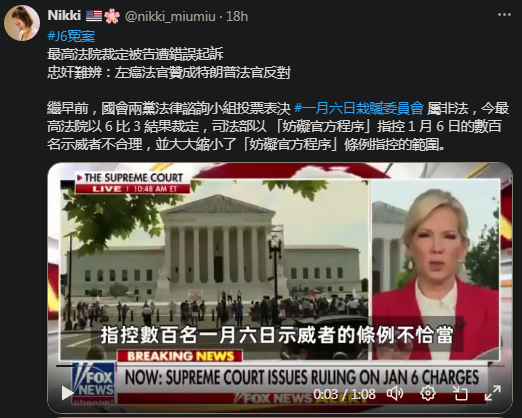Mute the video with speaker icon
The width and height of the screenshot is (522, 418).
click(395, 394)
